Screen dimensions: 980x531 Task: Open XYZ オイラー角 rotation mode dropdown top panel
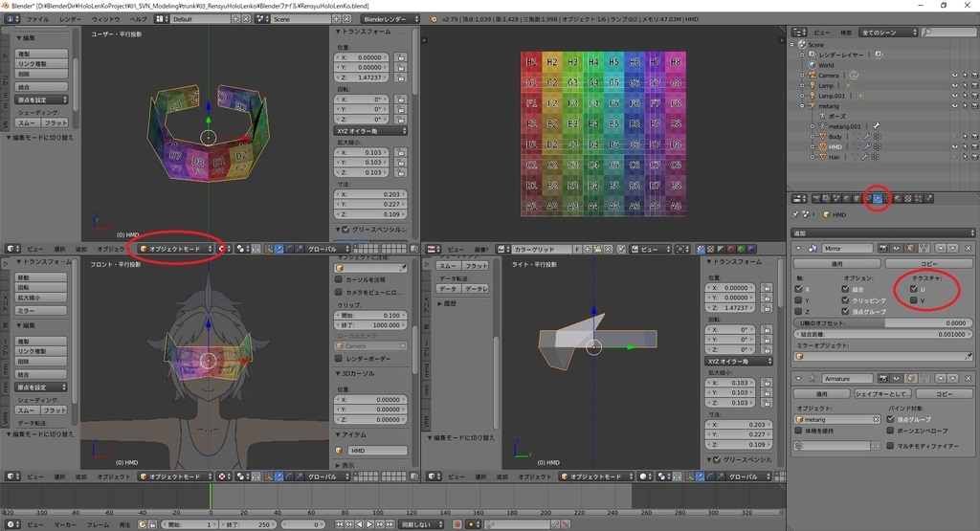370,130
